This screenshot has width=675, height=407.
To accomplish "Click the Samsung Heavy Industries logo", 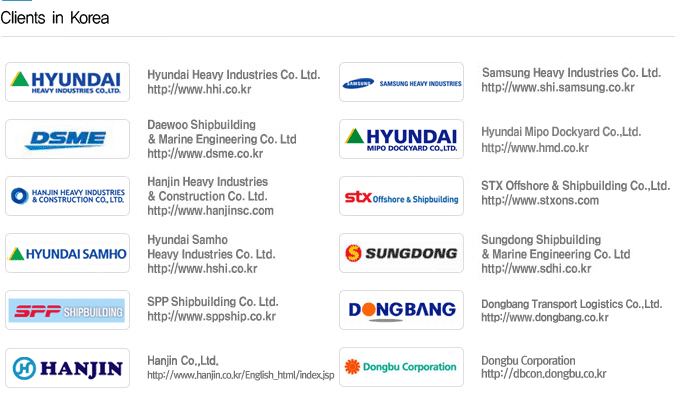I will [x=401, y=82].
